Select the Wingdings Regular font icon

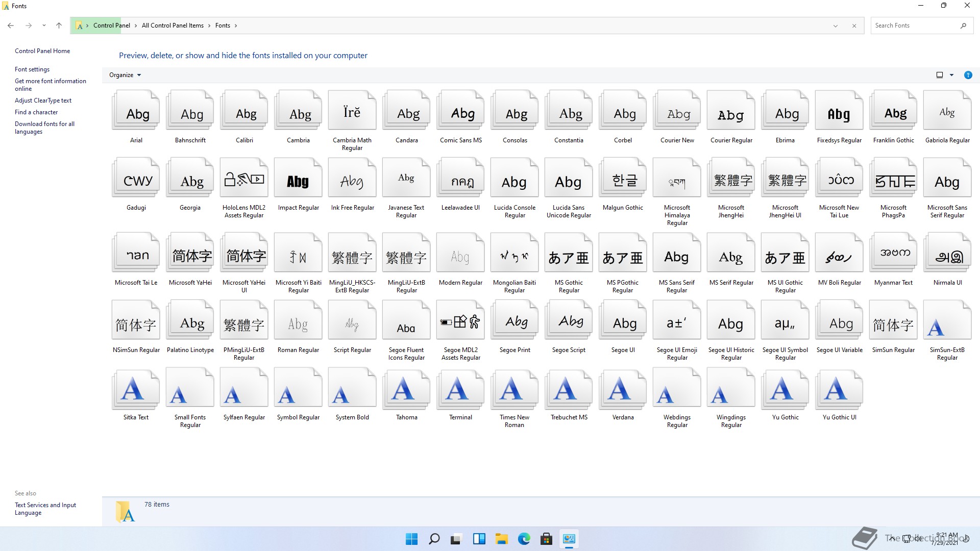point(731,391)
